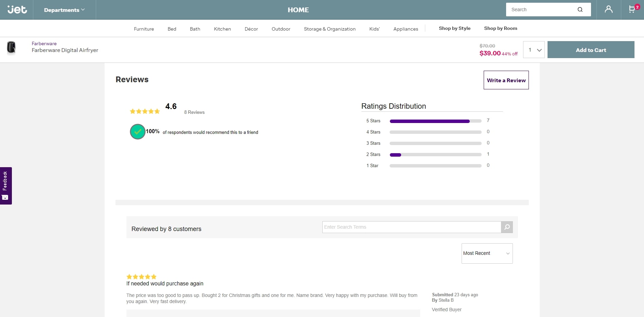This screenshot has height=317, width=644.
Task: Go to Shop by Style
Action: coord(454,29)
